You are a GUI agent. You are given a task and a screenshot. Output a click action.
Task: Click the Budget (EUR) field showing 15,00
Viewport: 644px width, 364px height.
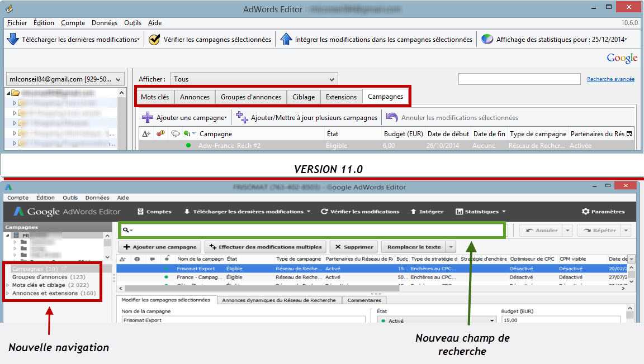point(561,320)
